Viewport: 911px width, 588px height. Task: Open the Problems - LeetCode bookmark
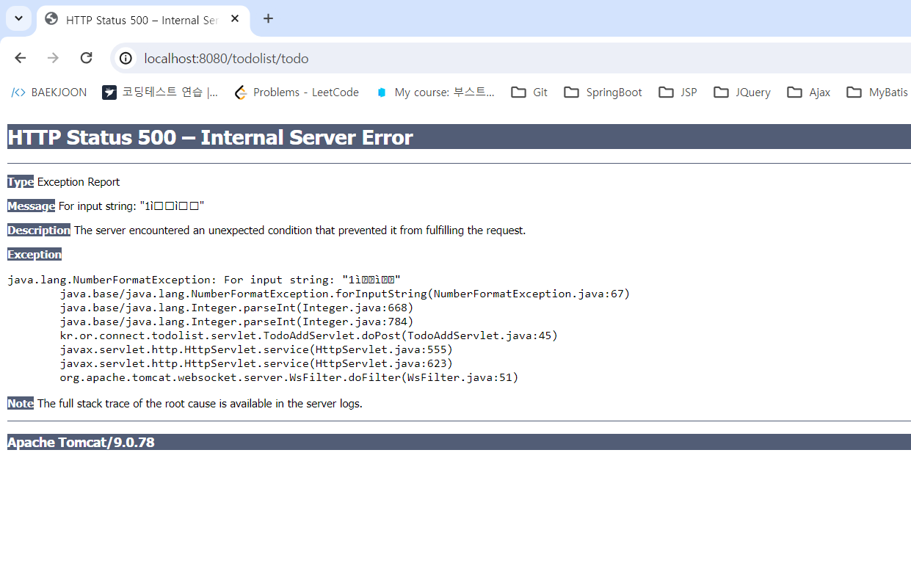click(x=306, y=92)
